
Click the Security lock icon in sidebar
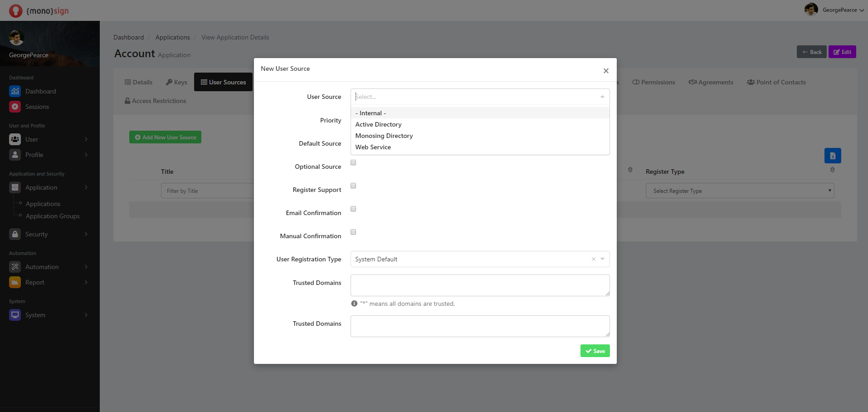click(15, 234)
